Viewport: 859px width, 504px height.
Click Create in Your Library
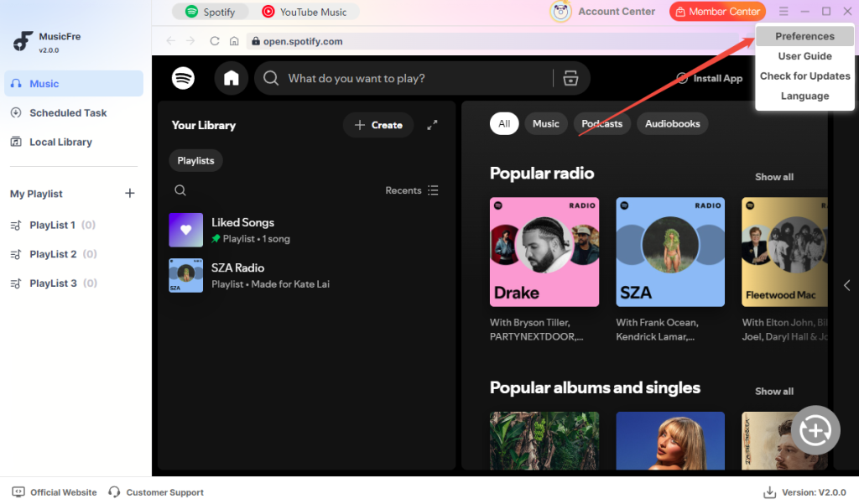(x=378, y=125)
